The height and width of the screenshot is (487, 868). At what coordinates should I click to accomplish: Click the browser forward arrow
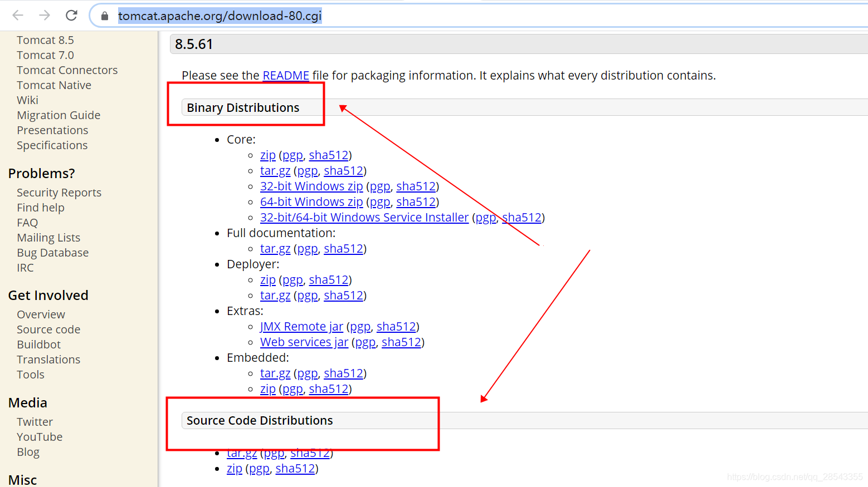(x=45, y=16)
